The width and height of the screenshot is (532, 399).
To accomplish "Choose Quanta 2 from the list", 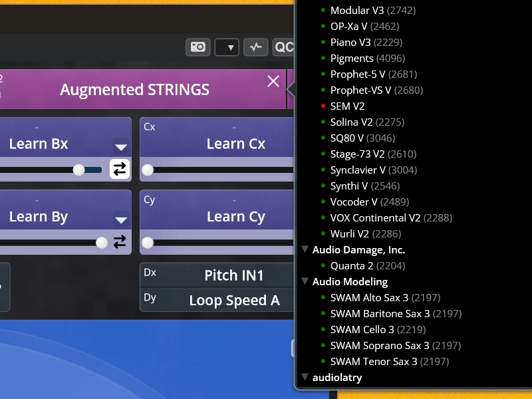I will pyautogui.click(x=368, y=265).
